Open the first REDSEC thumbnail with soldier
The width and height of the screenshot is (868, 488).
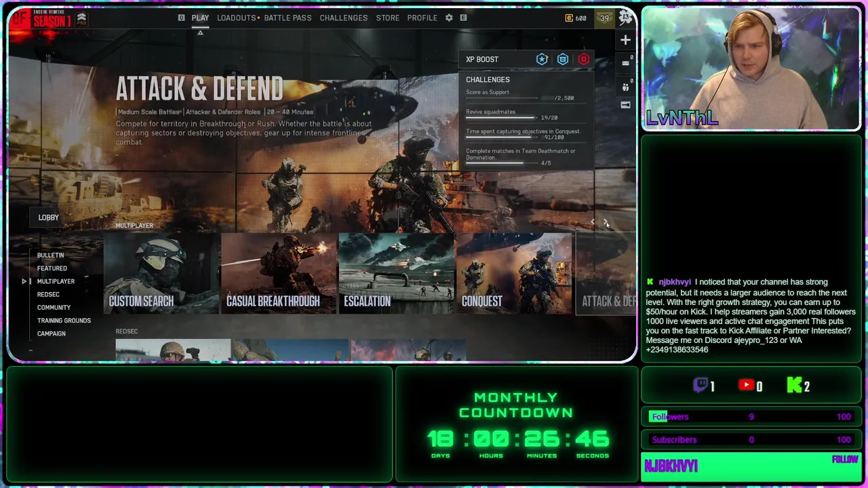click(173, 350)
